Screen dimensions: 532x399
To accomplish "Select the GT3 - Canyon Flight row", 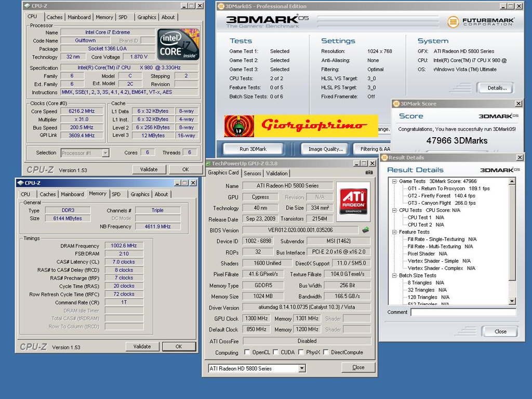I will [442, 203].
